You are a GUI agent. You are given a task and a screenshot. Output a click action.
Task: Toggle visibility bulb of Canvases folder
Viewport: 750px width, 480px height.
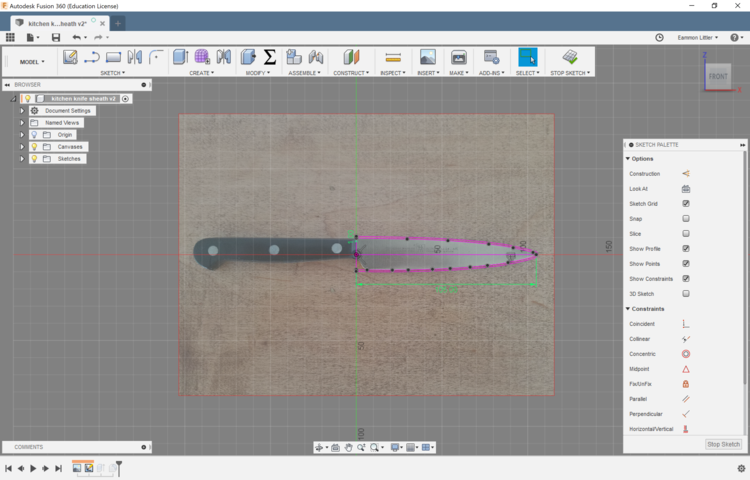[34, 147]
